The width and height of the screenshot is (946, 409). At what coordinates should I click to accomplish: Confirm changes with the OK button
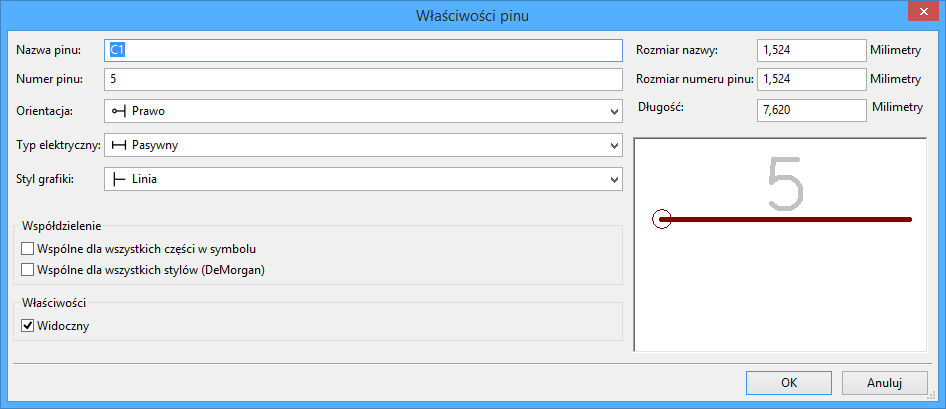click(788, 382)
